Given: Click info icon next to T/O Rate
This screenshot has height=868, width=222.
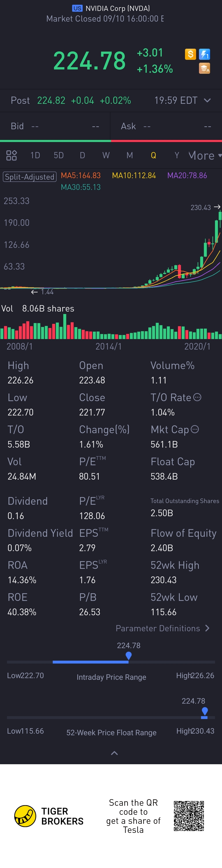Looking at the screenshot, I should coord(197,397).
